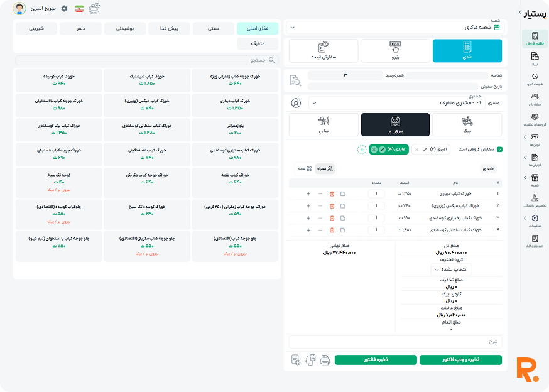549x392 pixels.
Task: Choose سالن (dine-in) delivery mode
Action: (323, 124)
